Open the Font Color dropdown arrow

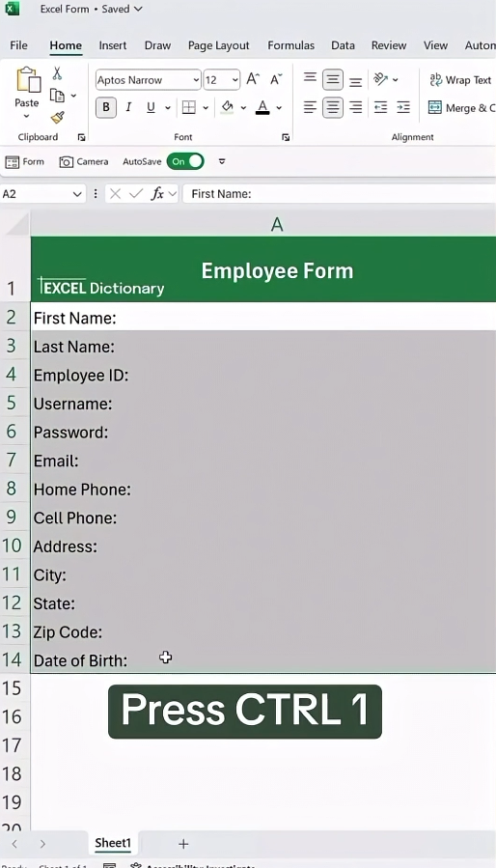[x=279, y=108]
